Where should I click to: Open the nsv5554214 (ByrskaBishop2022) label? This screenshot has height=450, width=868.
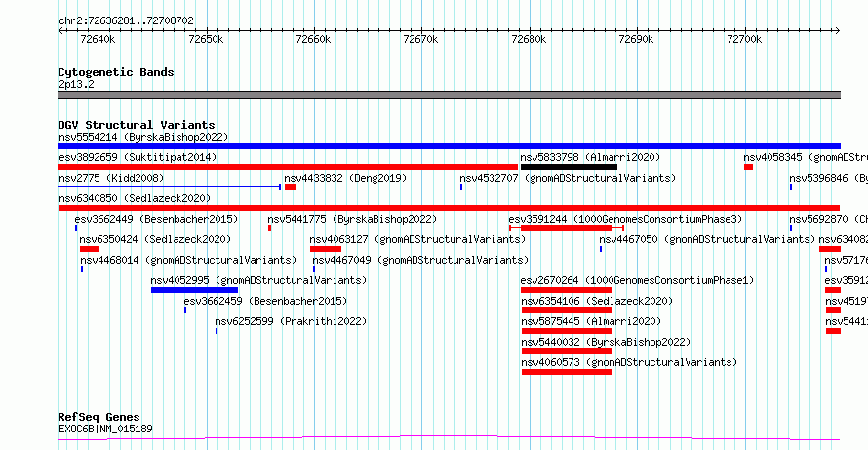coord(143,137)
